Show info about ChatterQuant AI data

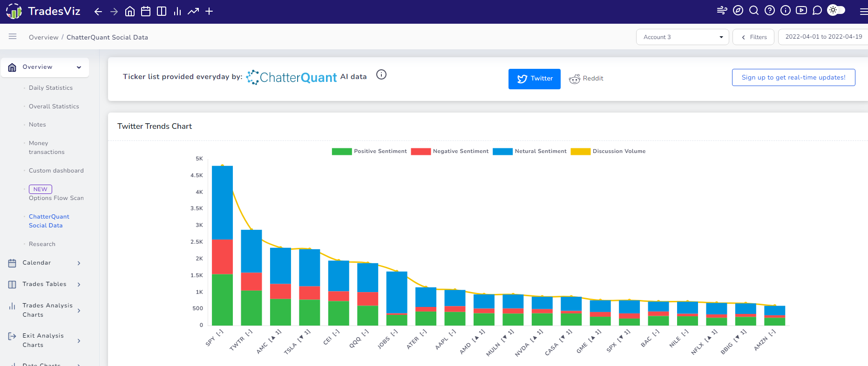[381, 74]
